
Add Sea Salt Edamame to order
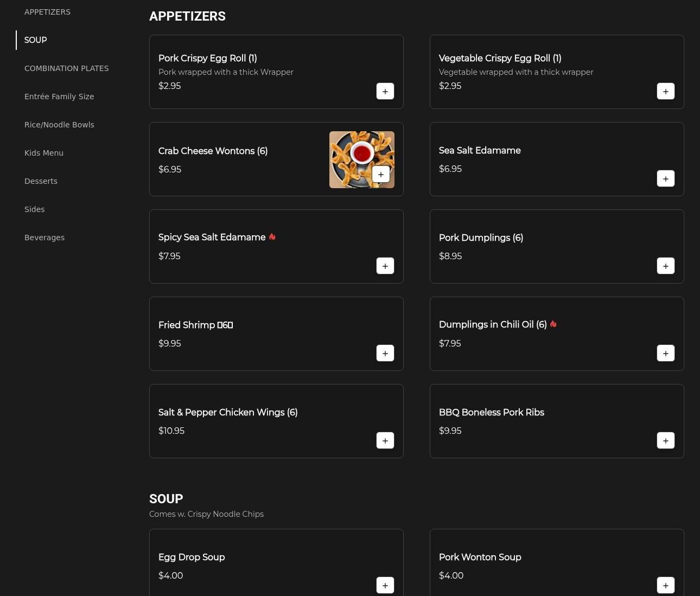(x=665, y=178)
